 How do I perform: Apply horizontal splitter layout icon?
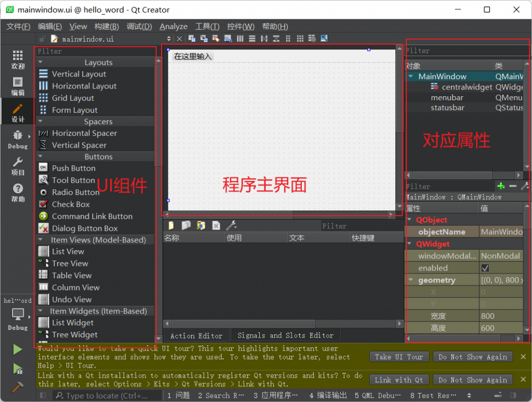click(x=264, y=38)
